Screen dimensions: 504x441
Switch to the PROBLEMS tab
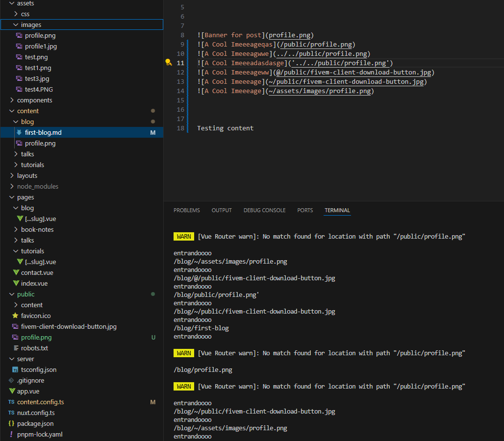[186, 210]
